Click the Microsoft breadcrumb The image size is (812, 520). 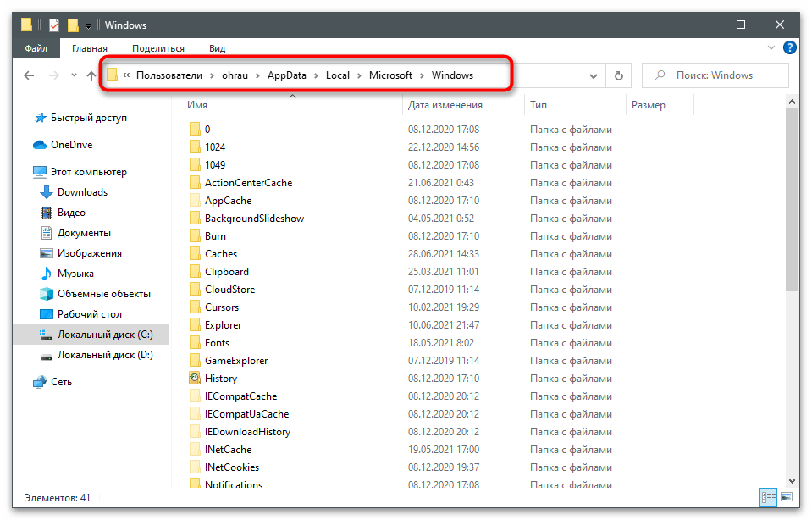[x=390, y=75]
